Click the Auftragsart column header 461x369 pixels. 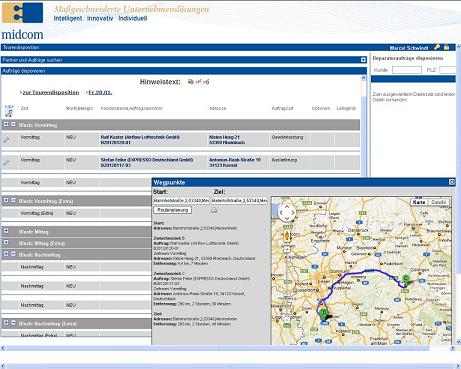point(282,108)
